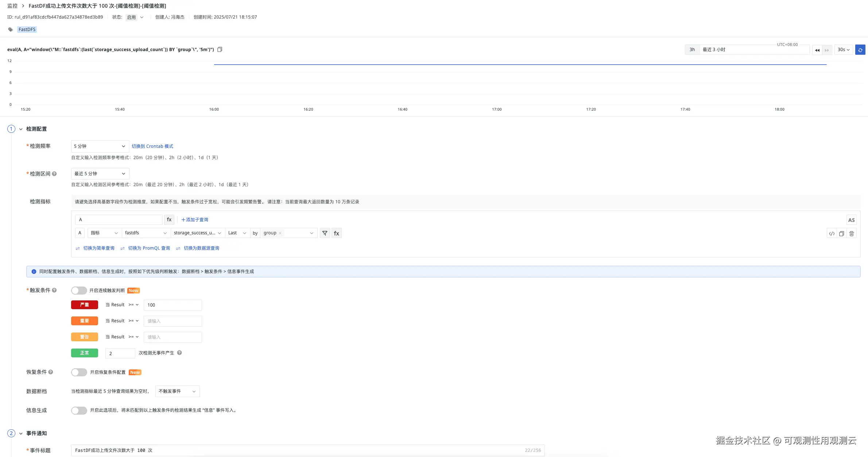Open help tooltip for 检测区间
Viewport: 868px width, 457px height.
[54, 174]
